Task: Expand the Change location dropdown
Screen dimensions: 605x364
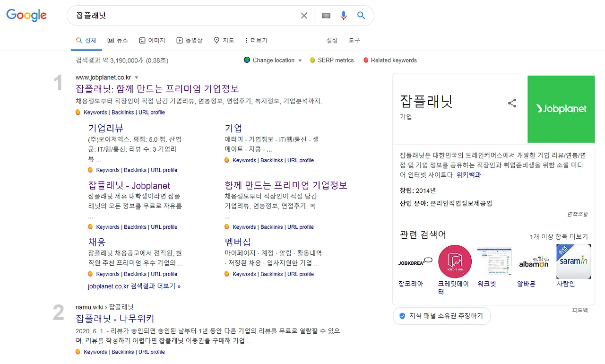Action: (273, 61)
